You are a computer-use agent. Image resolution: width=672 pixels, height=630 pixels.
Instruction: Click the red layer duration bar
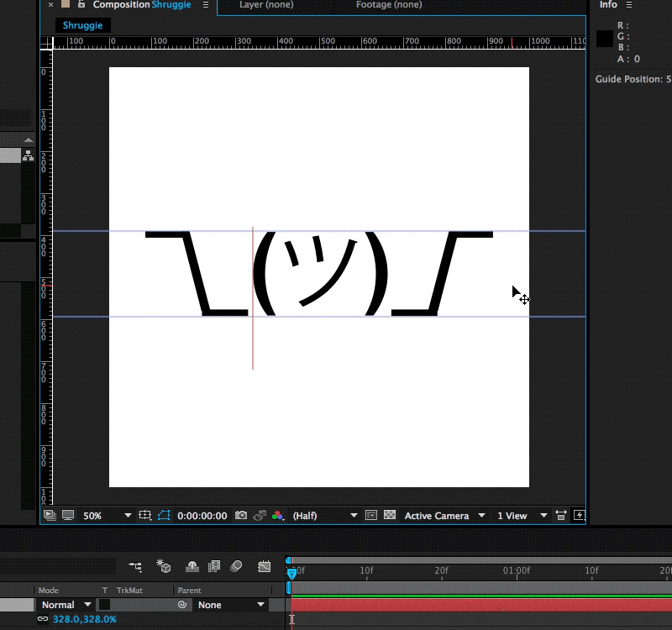[481, 605]
